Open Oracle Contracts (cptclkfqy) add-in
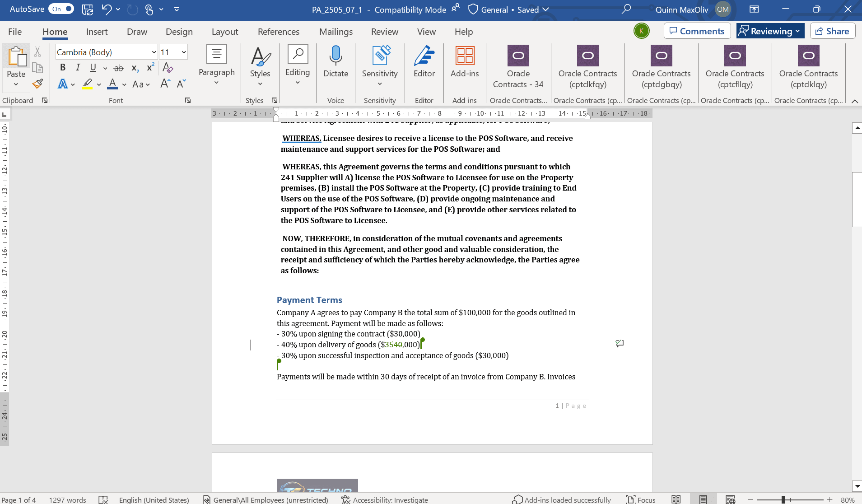This screenshot has width=862, height=504. (x=587, y=67)
